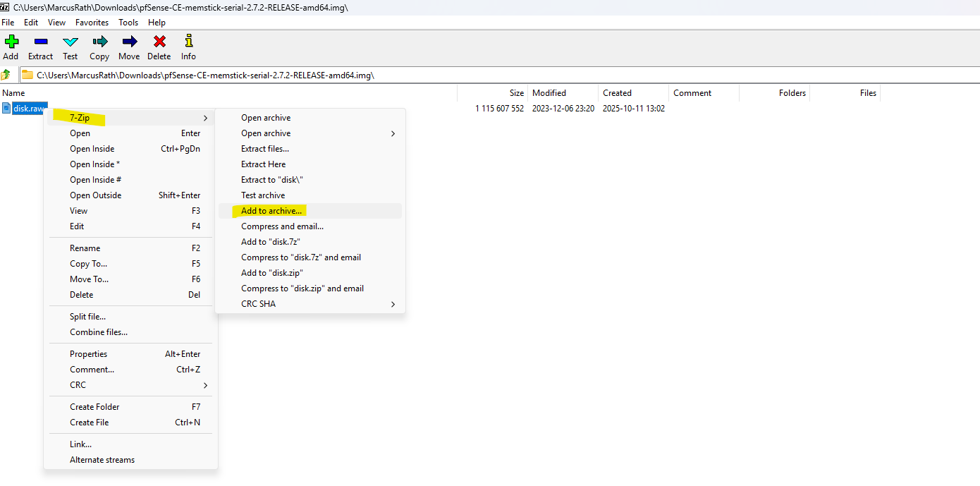980x486 pixels.
Task: Select Link... entry
Action: click(130, 444)
